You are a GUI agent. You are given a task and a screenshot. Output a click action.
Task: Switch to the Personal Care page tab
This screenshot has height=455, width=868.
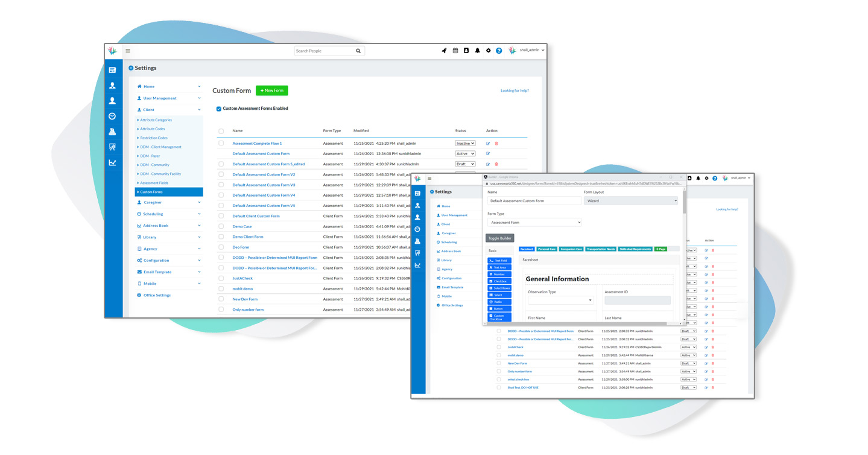546,249
